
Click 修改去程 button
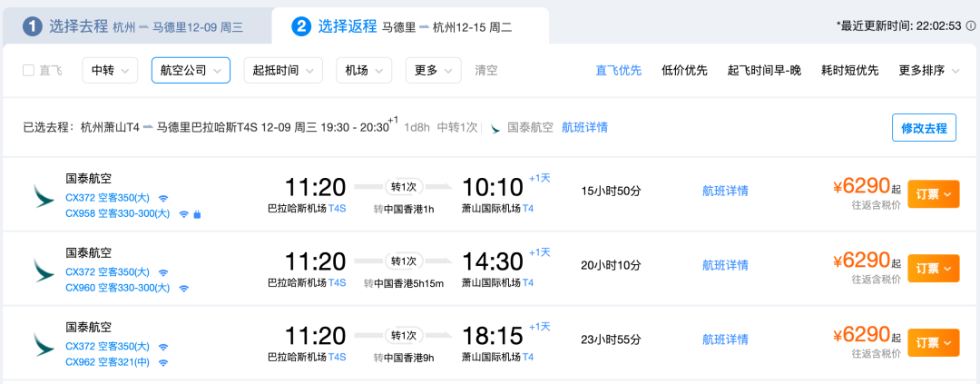(x=924, y=128)
